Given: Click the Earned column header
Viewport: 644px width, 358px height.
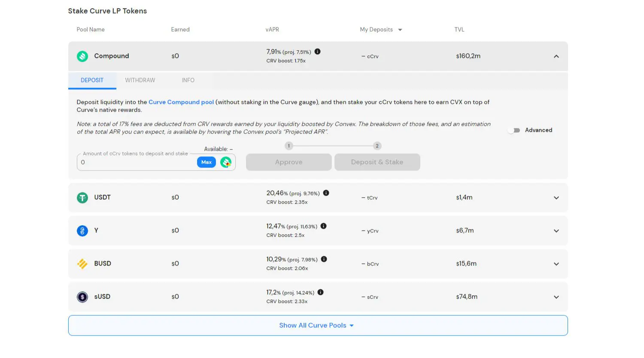Looking at the screenshot, I should click(x=180, y=30).
